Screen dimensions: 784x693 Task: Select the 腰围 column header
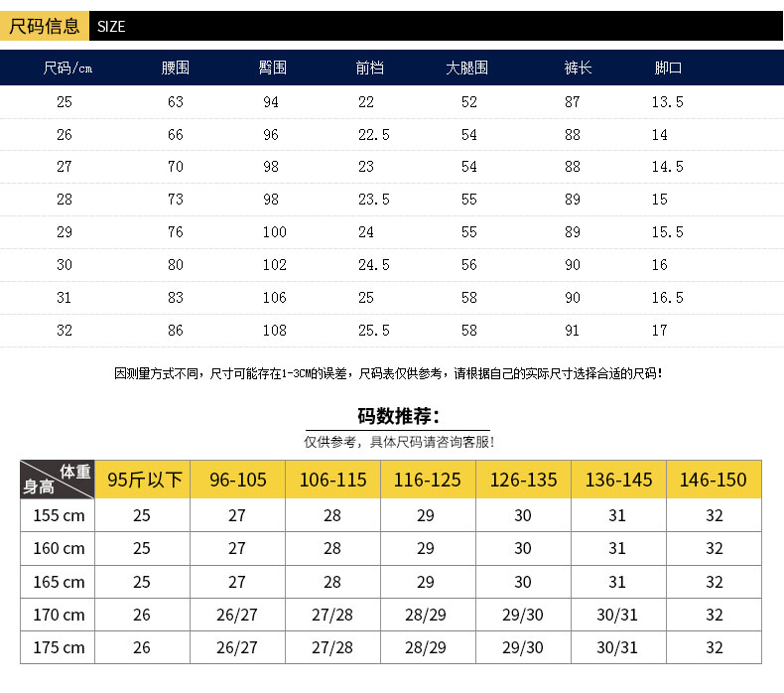pyautogui.click(x=175, y=68)
